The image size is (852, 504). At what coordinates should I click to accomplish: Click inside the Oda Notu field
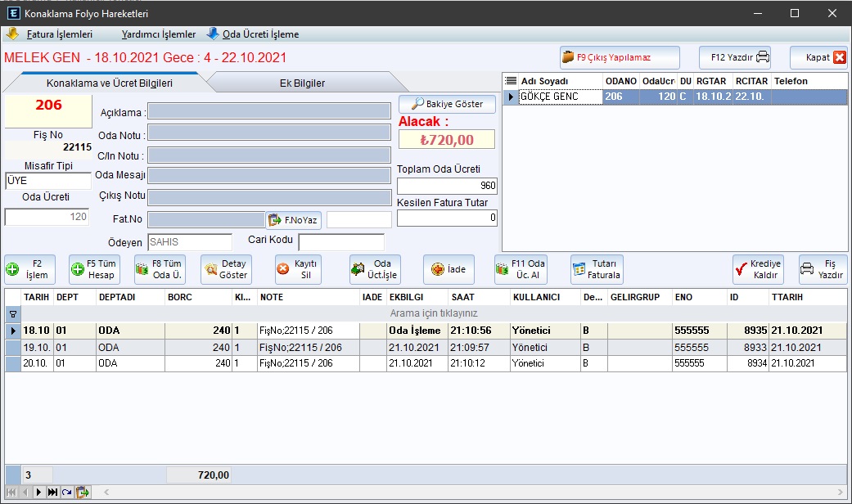tap(269, 133)
